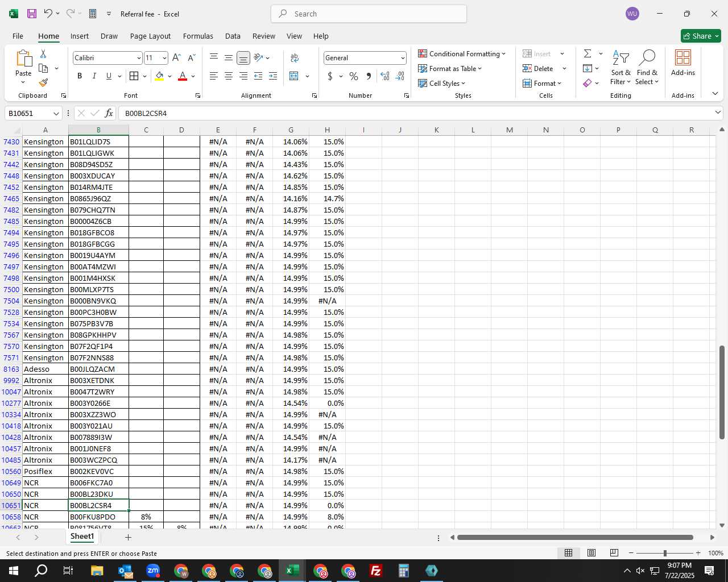Switch to the Insert tab
The image size is (728, 582).
[80, 36]
